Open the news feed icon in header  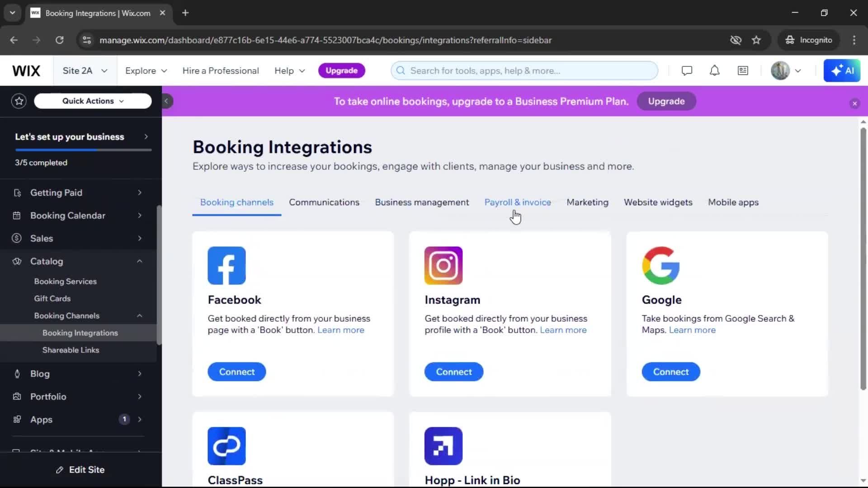pyautogui.click(x=743, y=71)
